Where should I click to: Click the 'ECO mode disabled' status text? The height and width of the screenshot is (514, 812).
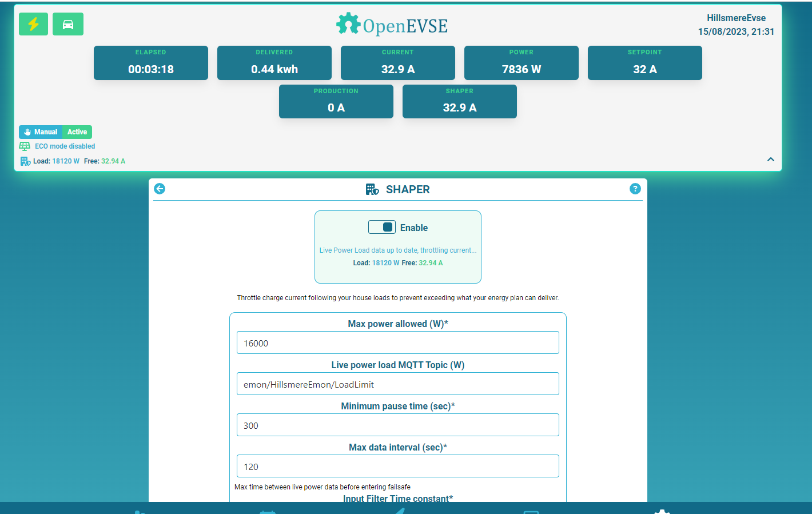click(65, 146)
